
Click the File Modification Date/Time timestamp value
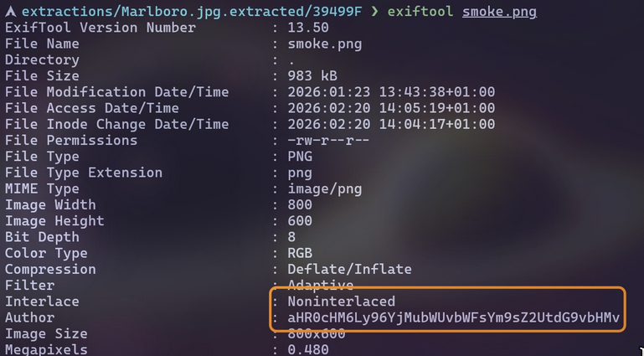tap(391, 92)
